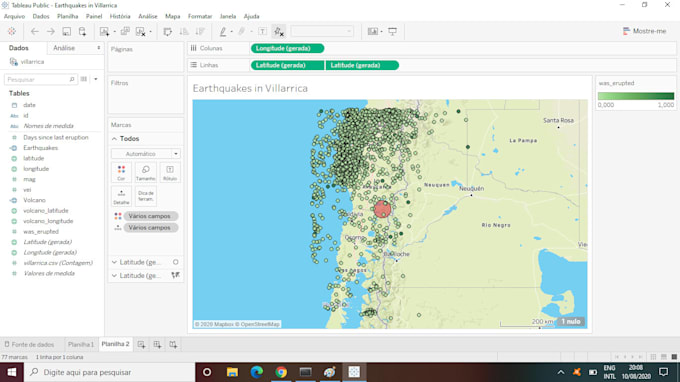Swap rows and columns icon
Viewport: 680px width, 382px height.
tap(167, 31)
